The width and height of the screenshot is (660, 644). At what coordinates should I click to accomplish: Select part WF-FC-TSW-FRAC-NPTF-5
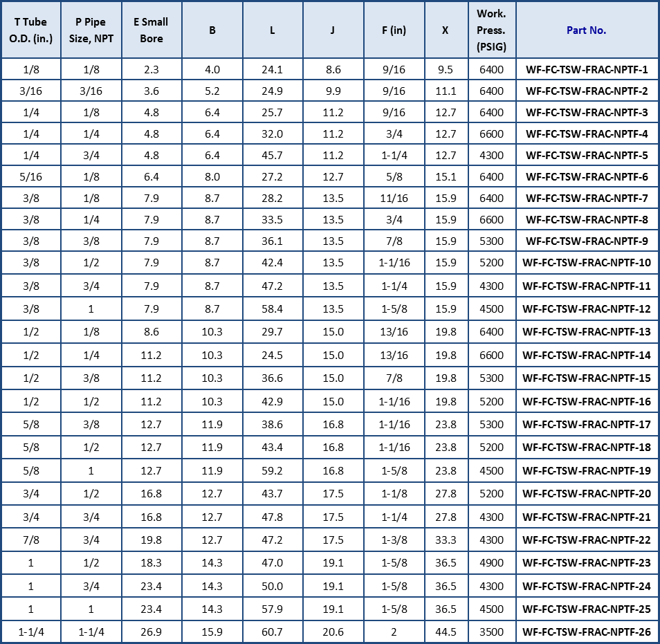(x=587, y=156)
